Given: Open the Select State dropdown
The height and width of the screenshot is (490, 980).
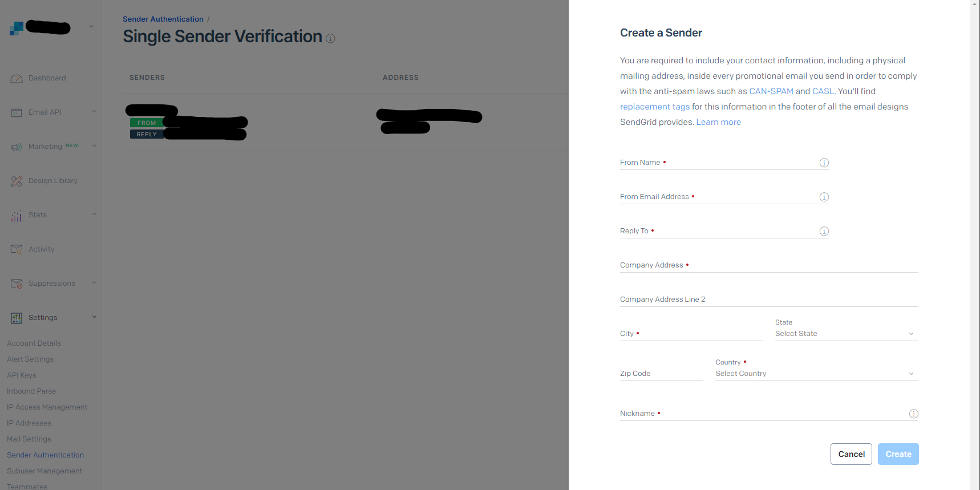Looking at the screenshot, I should coord(846,333).
